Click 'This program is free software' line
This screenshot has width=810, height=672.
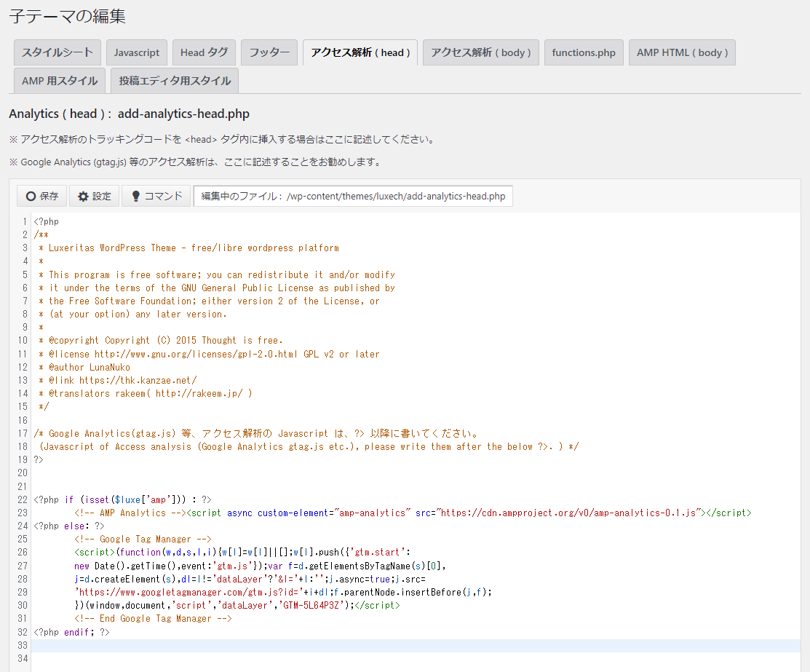[216, 274]
